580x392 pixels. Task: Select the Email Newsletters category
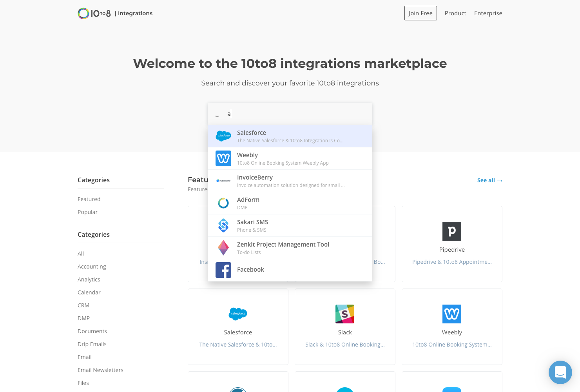100,370
